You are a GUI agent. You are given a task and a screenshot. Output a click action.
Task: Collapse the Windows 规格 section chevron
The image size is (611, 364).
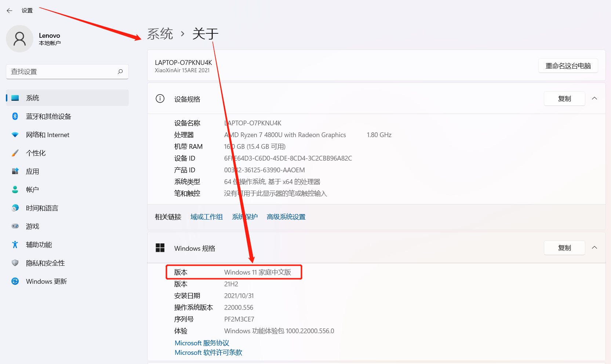tap(594, 247)
